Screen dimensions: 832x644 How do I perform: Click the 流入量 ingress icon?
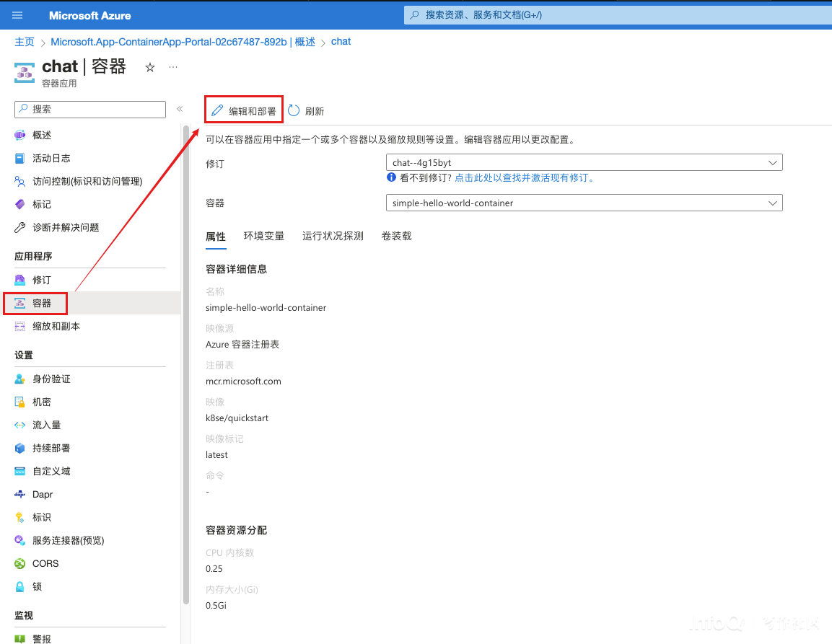(19, 425)
